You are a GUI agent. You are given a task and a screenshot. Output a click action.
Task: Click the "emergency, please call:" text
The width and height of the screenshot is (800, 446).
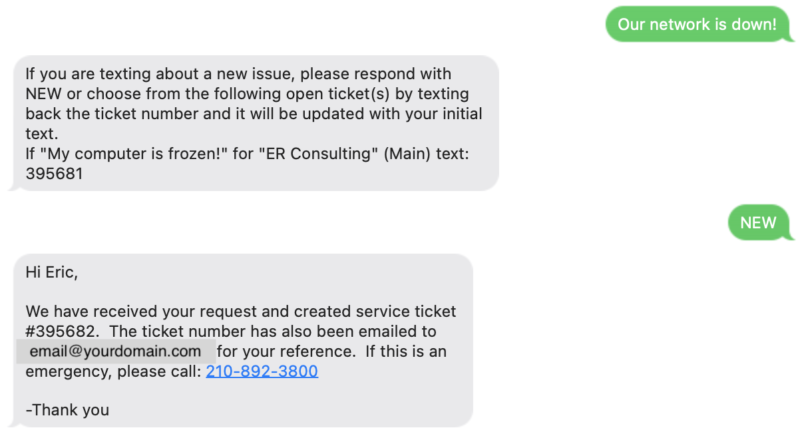113,371
